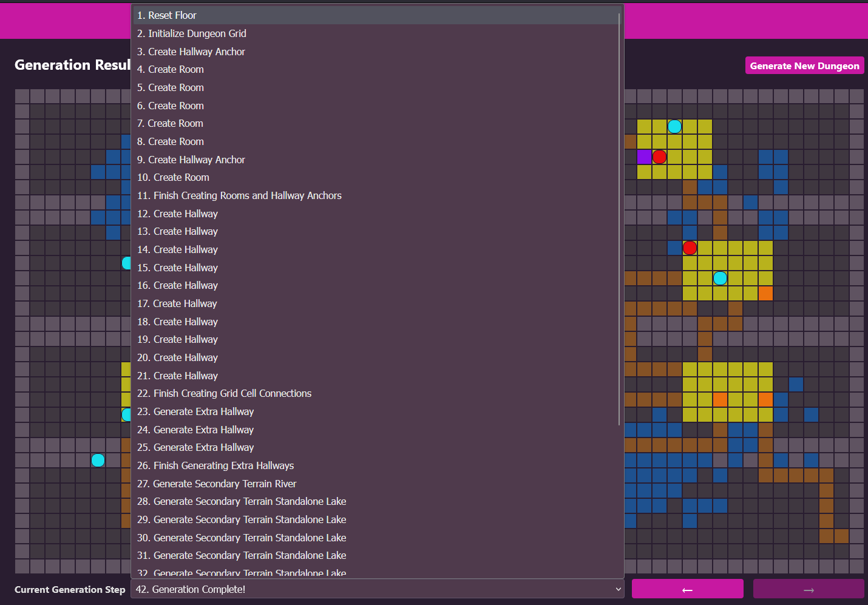This screenshot has height=605, width=868.
Task: Select step 7. Create Room
Action: 376,123
